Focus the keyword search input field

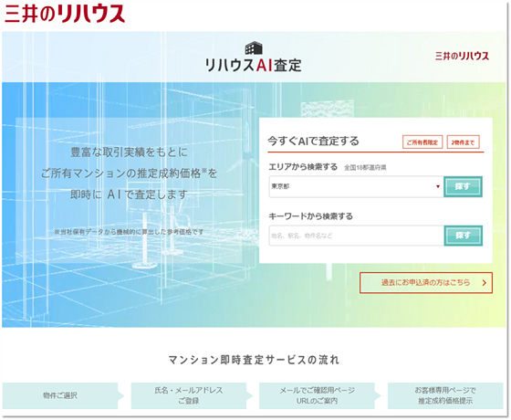(356, 236)
